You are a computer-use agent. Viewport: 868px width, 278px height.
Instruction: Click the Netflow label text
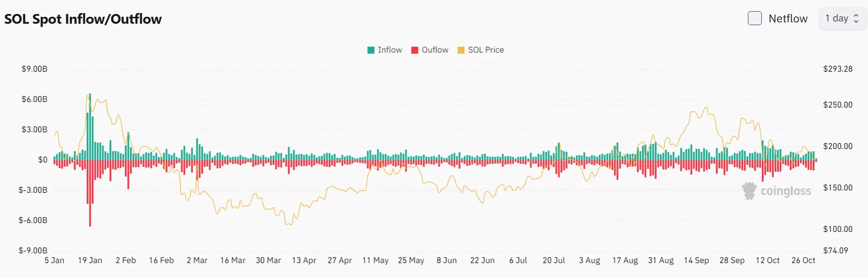coord(788,19)
